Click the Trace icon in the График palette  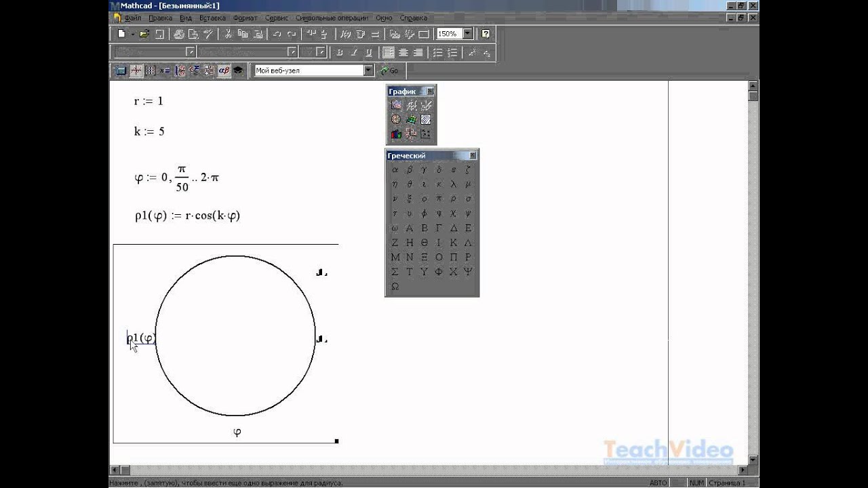point(426,105)
